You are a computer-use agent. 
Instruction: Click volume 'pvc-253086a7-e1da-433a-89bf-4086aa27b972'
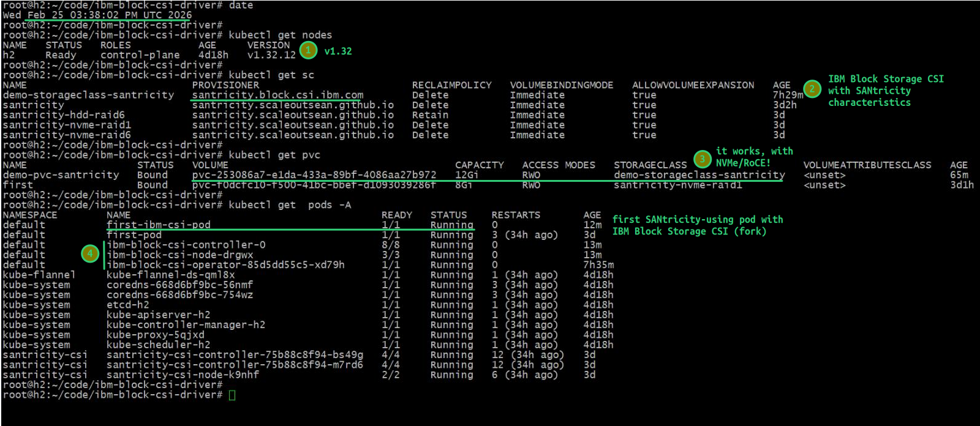pyautogui.click(x=314, y=175)
